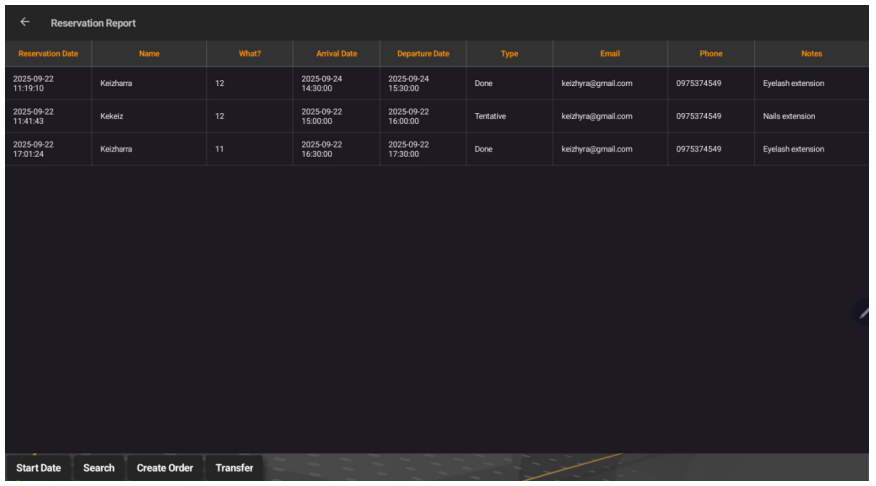
Task: Click the Create Order button
Action: [164, 468]
